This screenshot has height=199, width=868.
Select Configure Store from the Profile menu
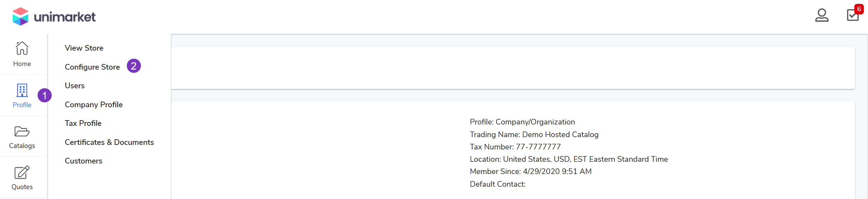tap(92, 67)
